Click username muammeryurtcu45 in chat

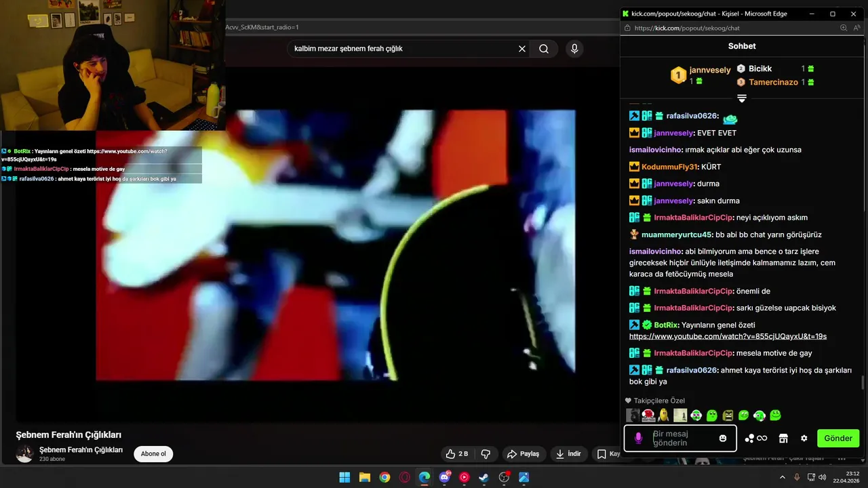coord(677,235)
